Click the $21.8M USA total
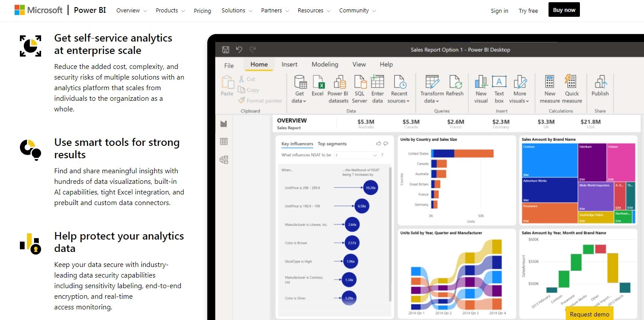This screenshot has height=320, width=644. [591, 123]
